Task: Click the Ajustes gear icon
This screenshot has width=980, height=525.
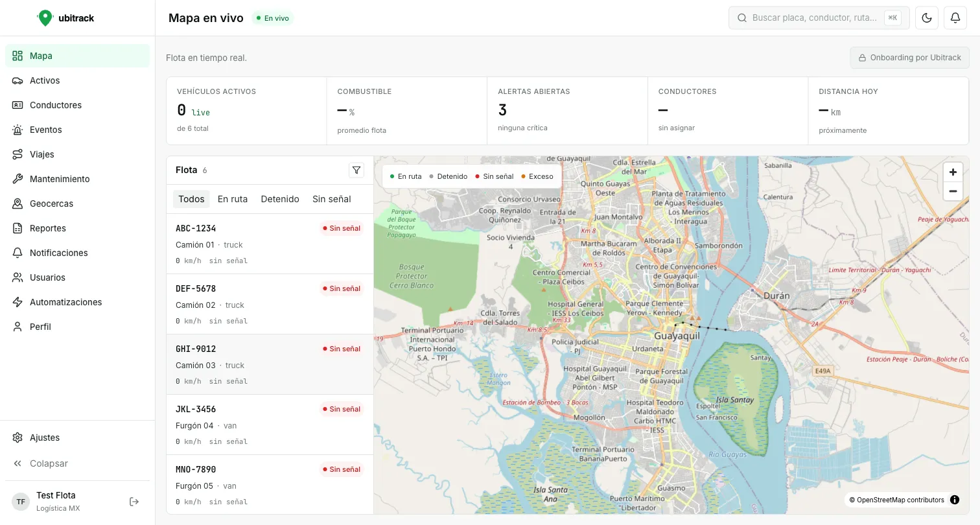Action: [x=17, y=437]
